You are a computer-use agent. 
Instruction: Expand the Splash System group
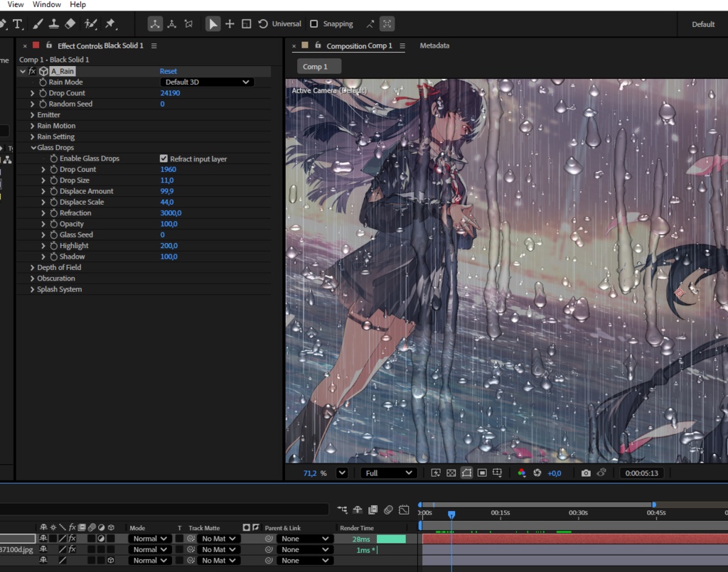click(x=32, y=289)
